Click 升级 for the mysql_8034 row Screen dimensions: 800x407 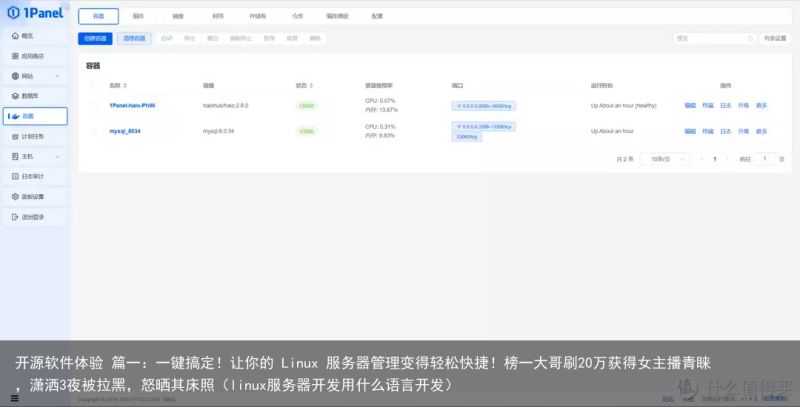point(744,132)
